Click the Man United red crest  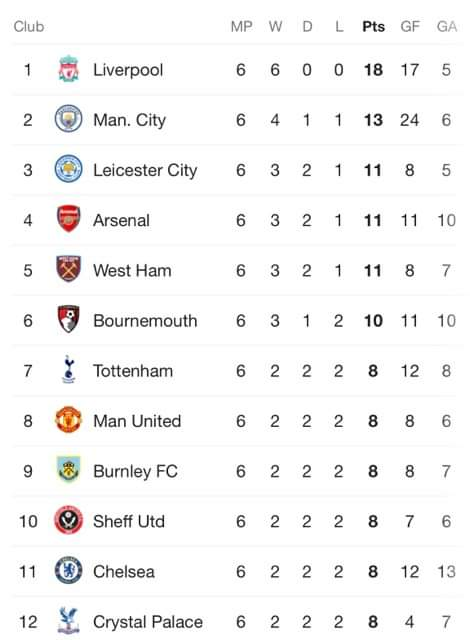point(69,420)
